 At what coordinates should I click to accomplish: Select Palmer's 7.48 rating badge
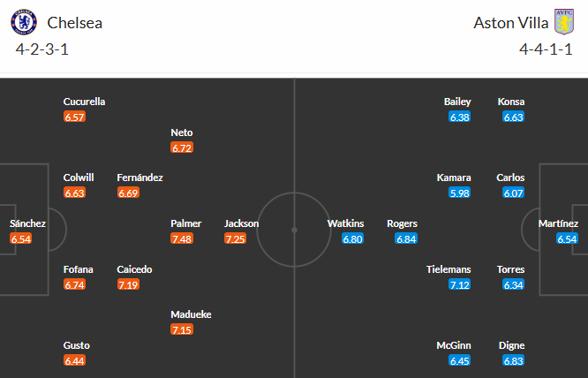(182, 238)
